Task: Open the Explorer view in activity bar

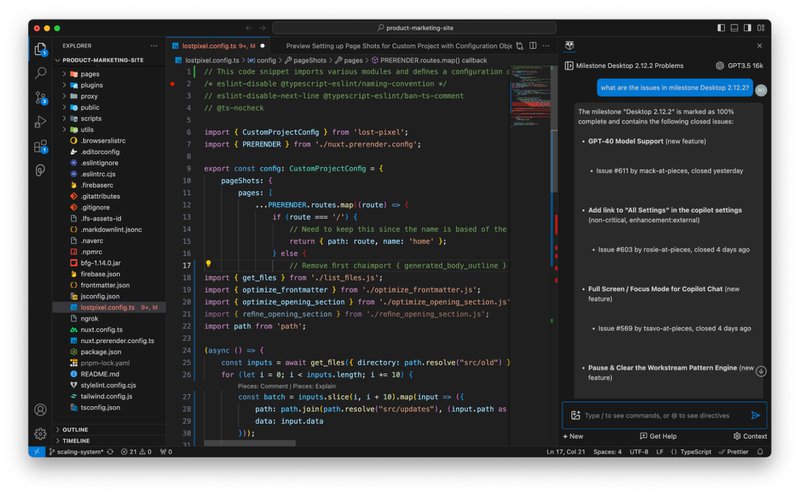Action: click(40, 49)
